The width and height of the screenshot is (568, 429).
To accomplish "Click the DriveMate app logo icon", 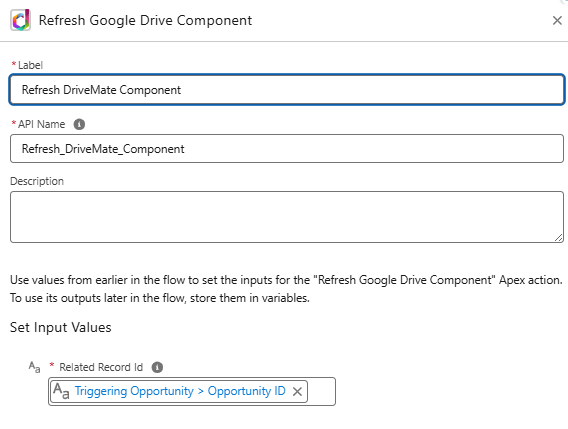I will (x=21, y=20).
